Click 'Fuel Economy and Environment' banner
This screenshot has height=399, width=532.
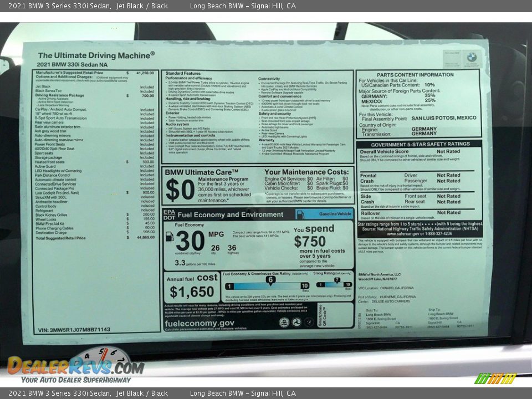(231, 214)
